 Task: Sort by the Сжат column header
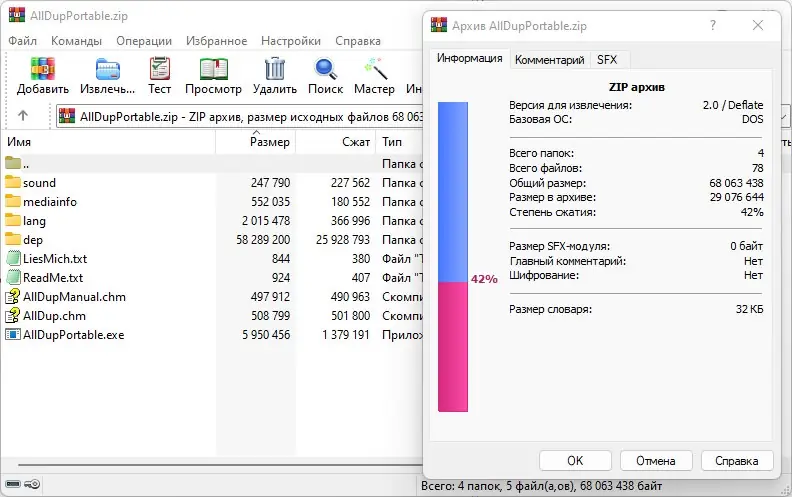pyautogui.click(x=336, y=142)
